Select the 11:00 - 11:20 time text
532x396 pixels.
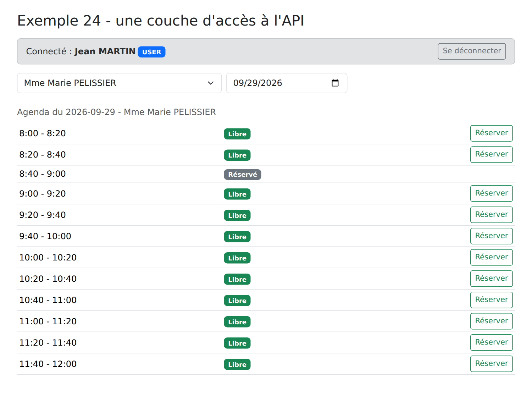point(48,321)
